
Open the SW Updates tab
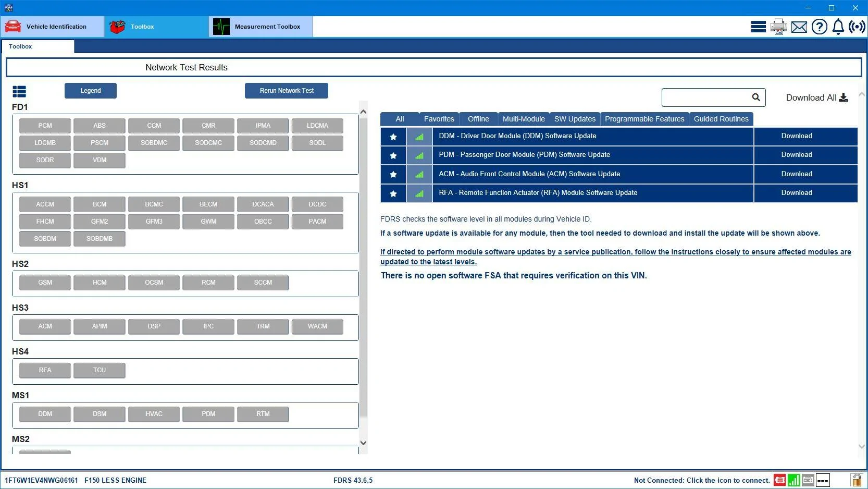click(575, 119)
